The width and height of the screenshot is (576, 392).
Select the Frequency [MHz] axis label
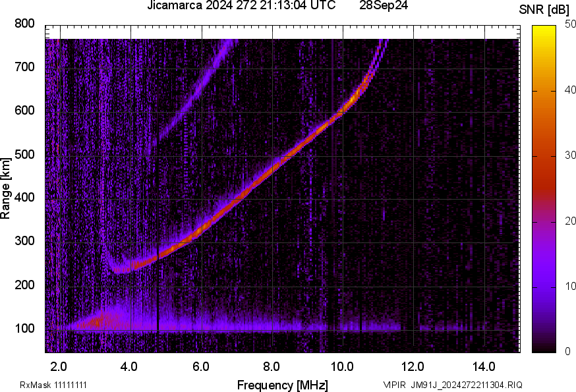tap(282, 385)
